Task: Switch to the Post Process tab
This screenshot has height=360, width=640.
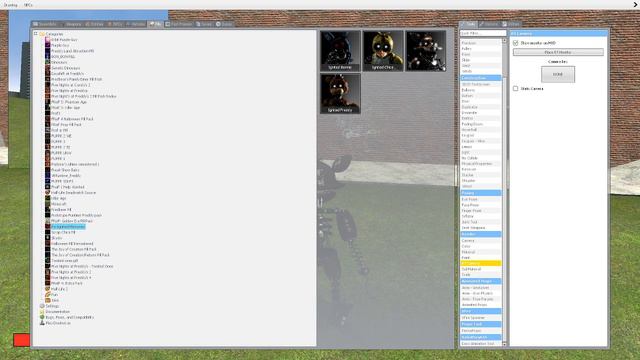Action: pyautogui.click(x=178, y=24)
